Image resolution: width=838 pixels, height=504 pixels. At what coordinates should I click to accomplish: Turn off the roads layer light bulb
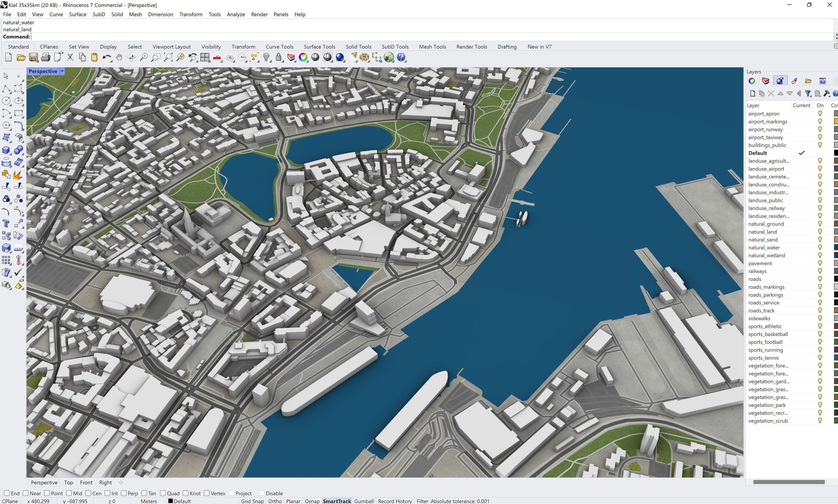[820, 279]
